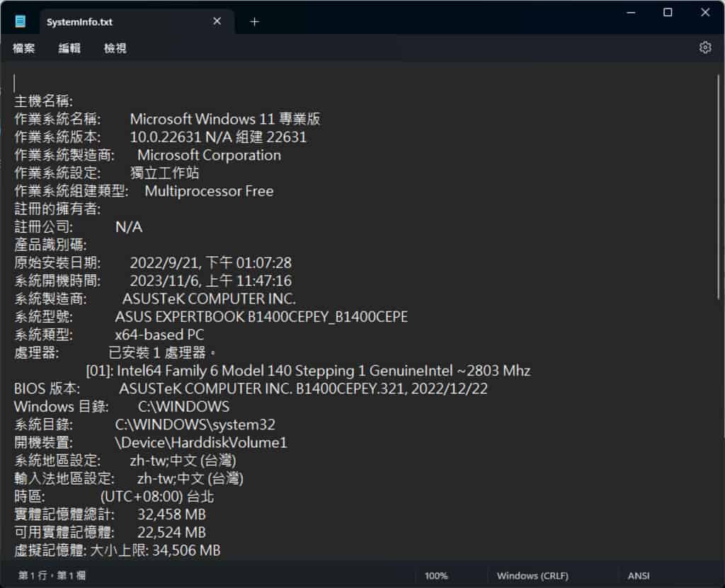The image size is (725, 588).
Task: Click the N/A value for 註冊公司
Action: click(x=129, y=227)
